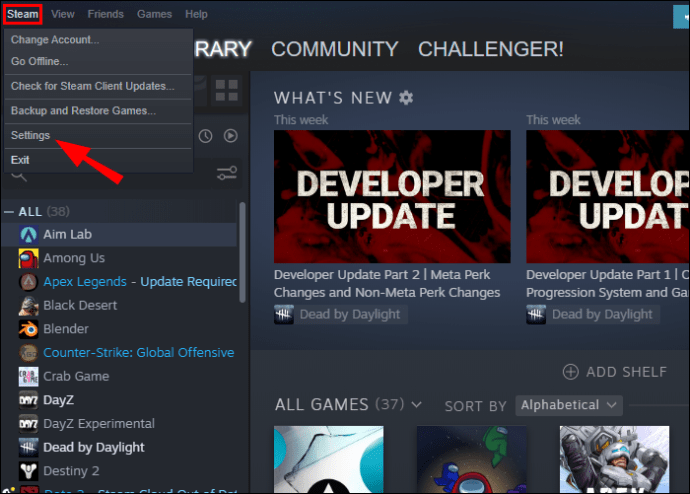Click the Among Us icon in list

(28, 258)
